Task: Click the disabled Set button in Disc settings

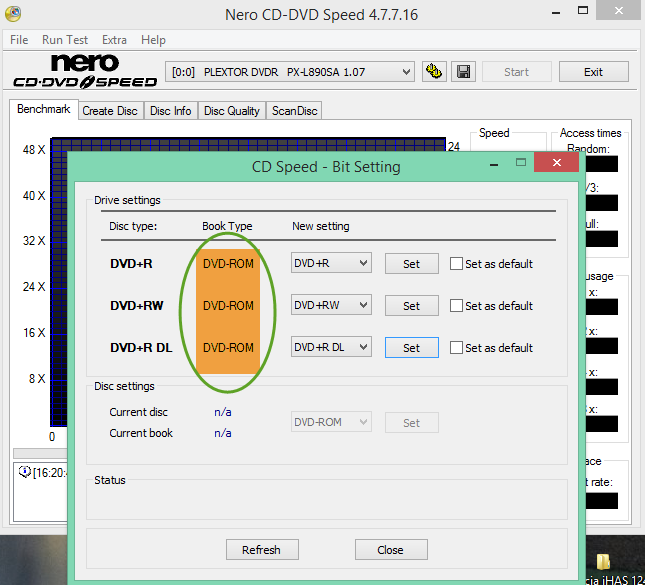Action: pos(411,423)
